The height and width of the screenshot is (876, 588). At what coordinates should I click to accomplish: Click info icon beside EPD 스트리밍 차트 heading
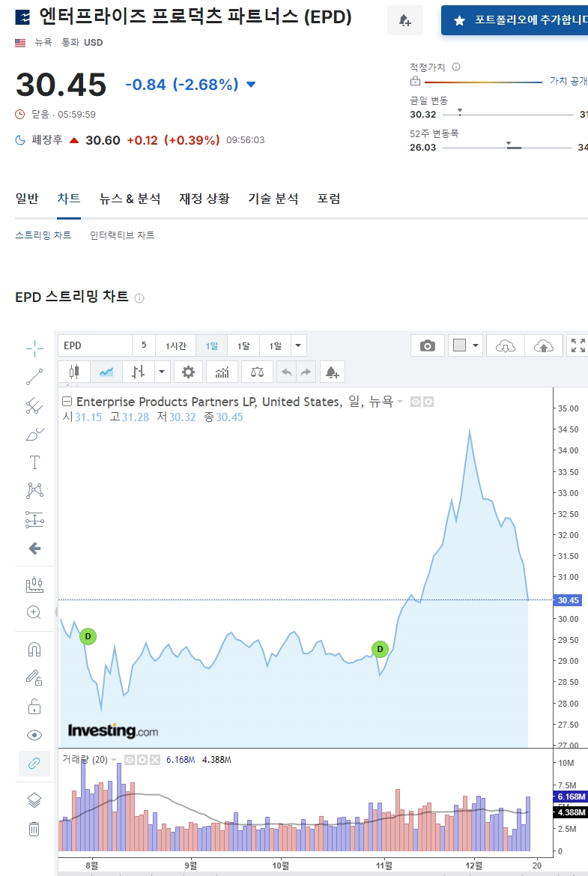[139, 298]
